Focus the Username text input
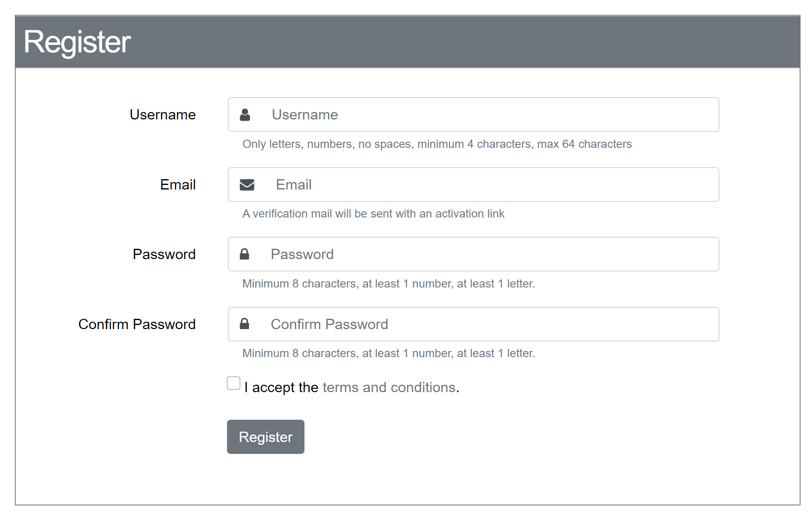812x512 pixels. pyautogui.click(x=486, y=115)
